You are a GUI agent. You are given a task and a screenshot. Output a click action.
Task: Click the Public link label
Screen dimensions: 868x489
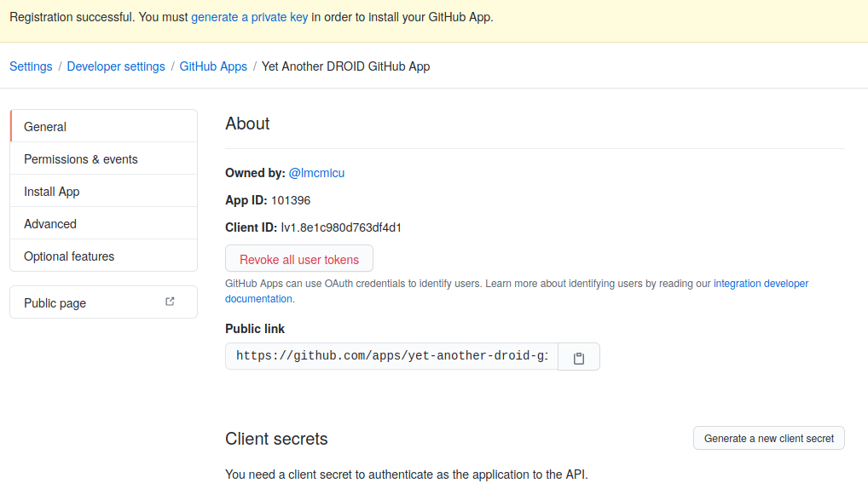(x=255, y=329)
